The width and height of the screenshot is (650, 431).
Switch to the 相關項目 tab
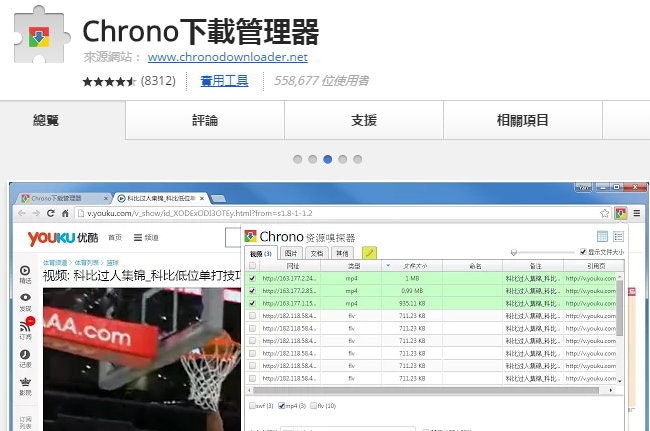(x=523, y=120)
